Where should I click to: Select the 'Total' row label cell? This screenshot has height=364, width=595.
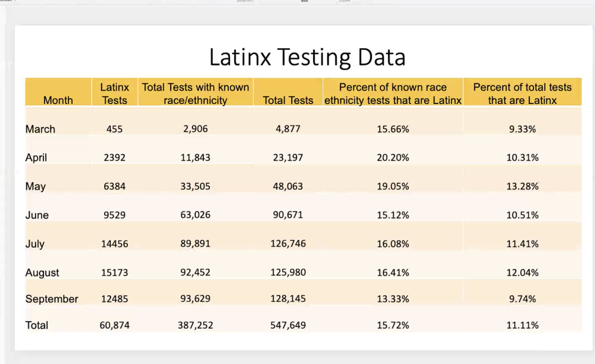[x=37, y=325]
